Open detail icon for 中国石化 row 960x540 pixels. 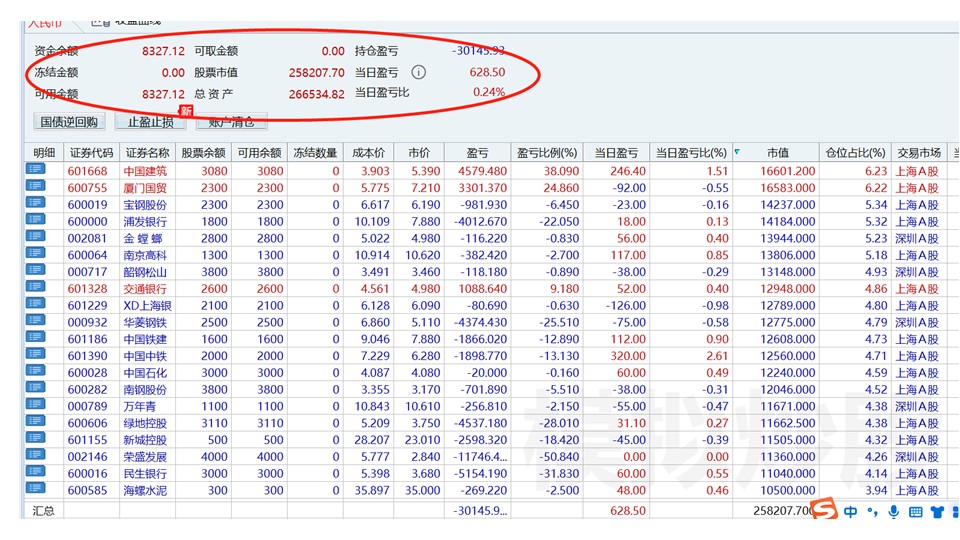click(36, 371)
